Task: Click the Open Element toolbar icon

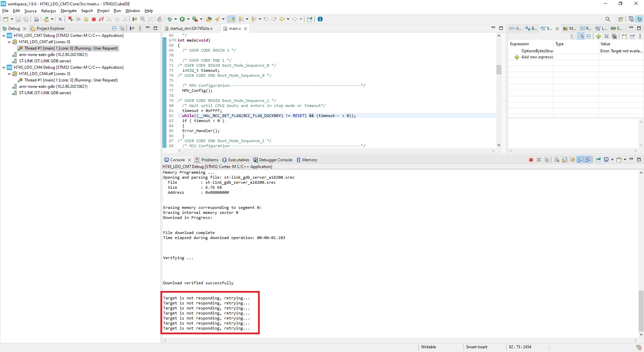Action: tap(209, 19)
